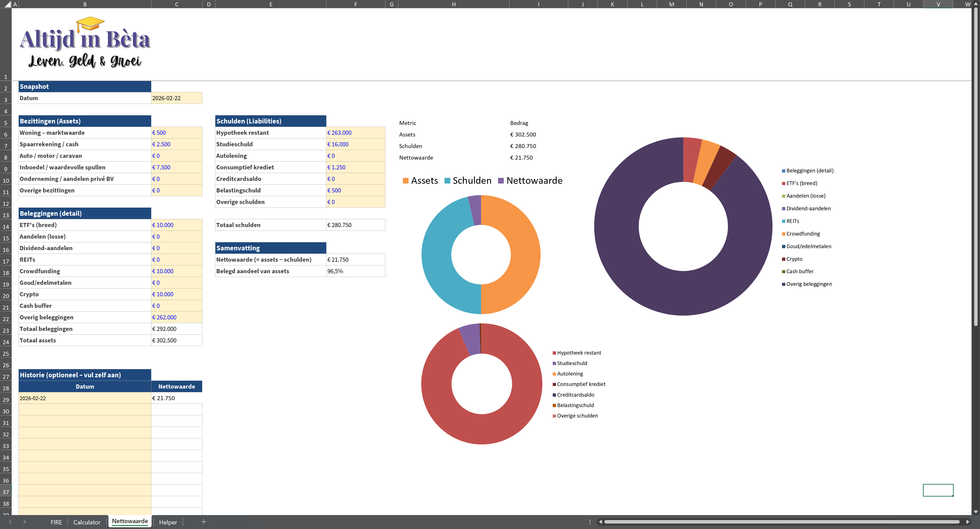
Task: Select the Hypotheek restant value € 263.000
Action: click(355, 133)
